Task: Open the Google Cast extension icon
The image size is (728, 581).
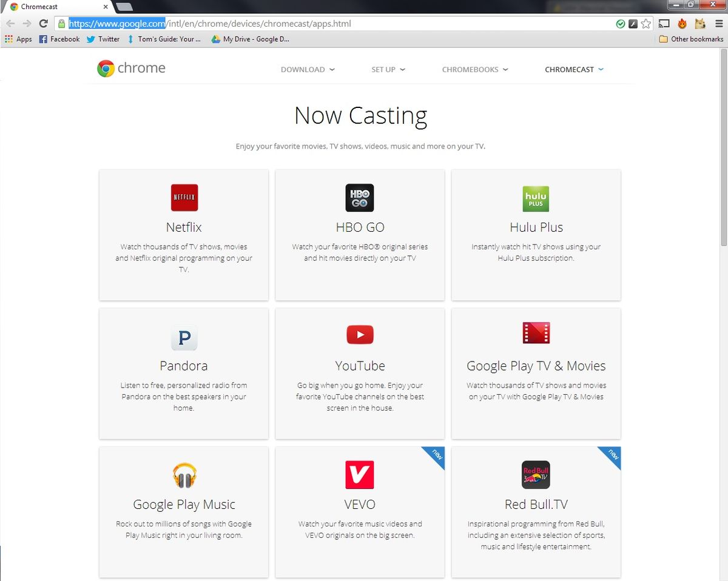Action: coord(664,23)
